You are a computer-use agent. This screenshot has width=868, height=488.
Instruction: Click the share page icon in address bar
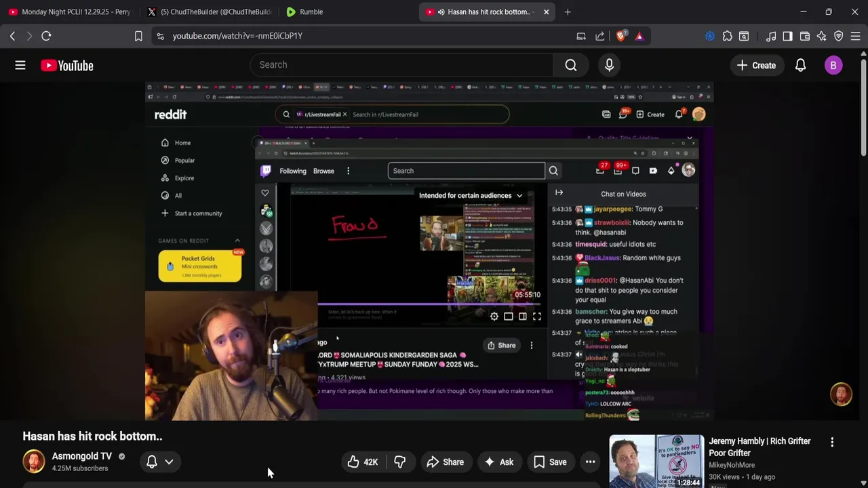point(600,36)
